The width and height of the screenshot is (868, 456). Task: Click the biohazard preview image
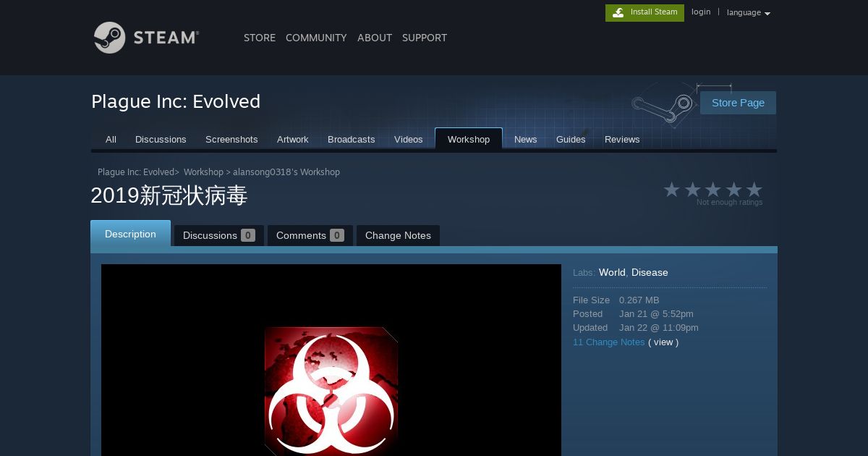coord(331,391)
